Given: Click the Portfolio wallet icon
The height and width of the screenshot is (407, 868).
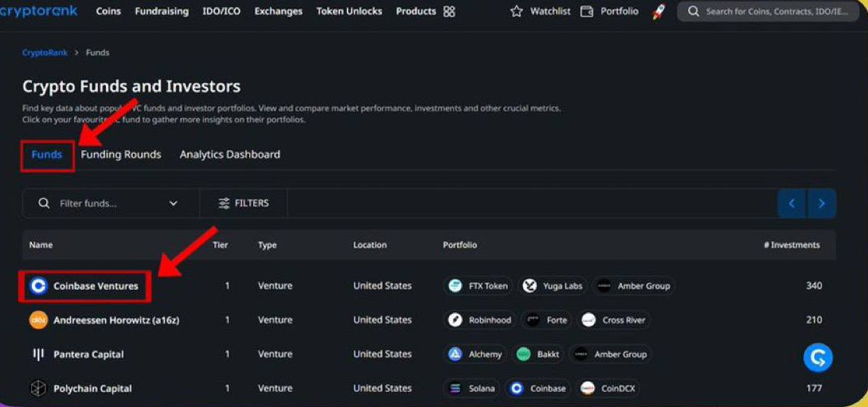Looking at the screenshot, I should (587, 12).
